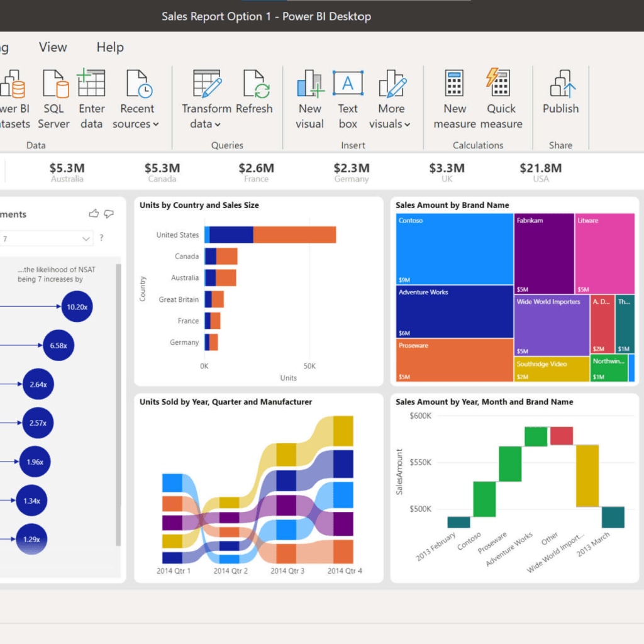The image size is (644, 644).
Task: Open the View ribbon tab
Action: (53, 47)
